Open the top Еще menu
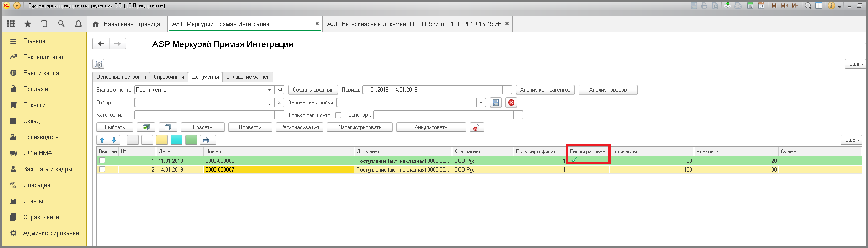Image resolution: width=868 pixels, height=248 pixels. [x=856, y=64]
